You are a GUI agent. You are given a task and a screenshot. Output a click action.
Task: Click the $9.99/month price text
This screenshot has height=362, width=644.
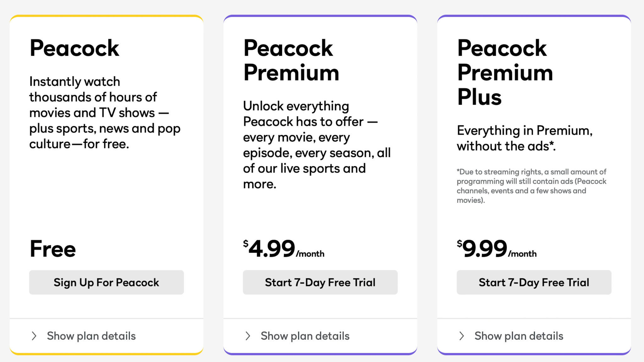[x=497, y=248]
